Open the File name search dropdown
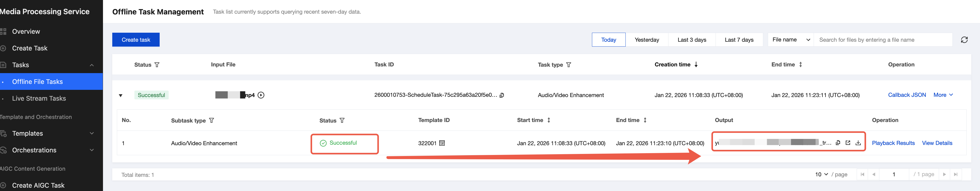This screenshot has width=980, height=191. coord(790,40)
